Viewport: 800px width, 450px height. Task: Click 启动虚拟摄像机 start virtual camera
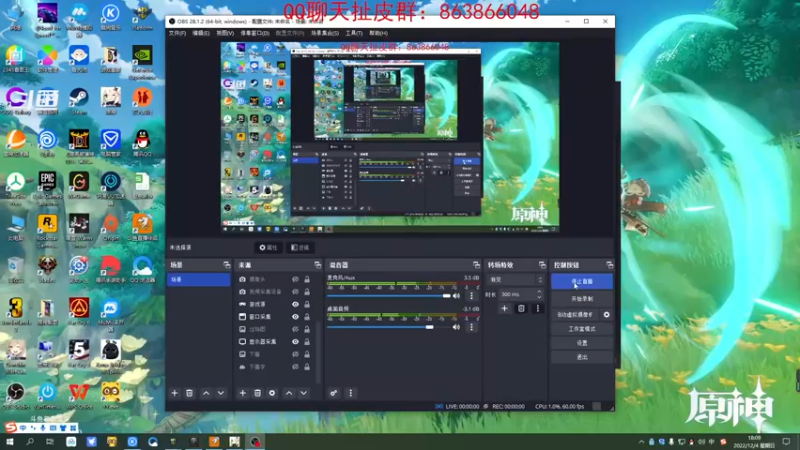[x=576, y=315]
